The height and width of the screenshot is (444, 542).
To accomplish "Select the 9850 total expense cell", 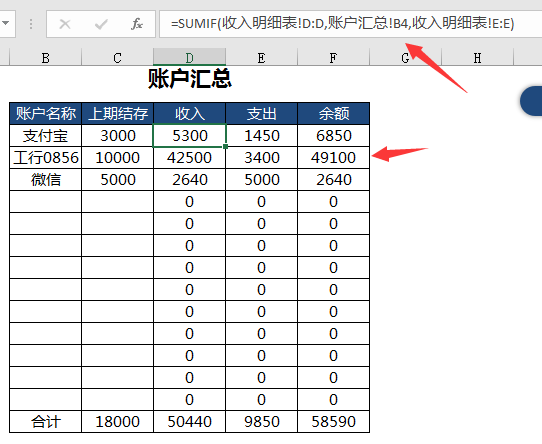I will (261, 422).
